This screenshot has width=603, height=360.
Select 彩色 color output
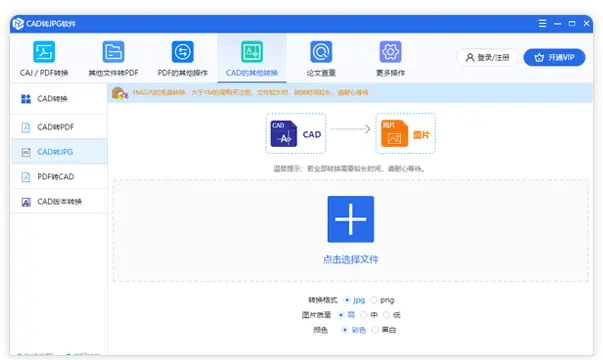(345, 330)
